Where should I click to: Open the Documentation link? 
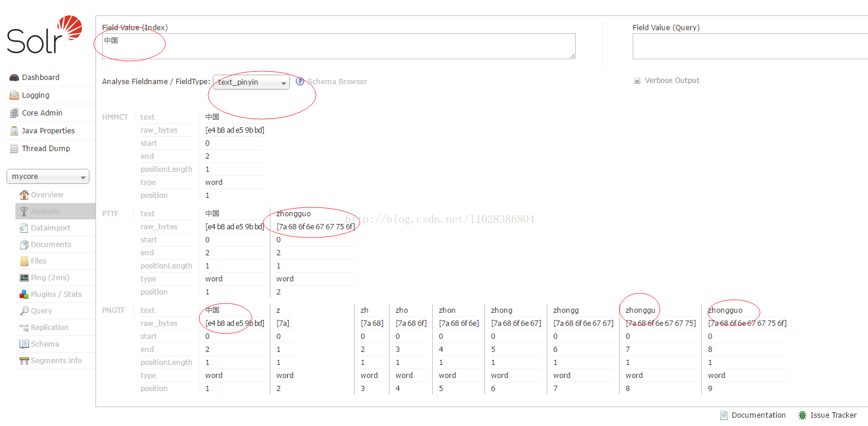758,415
